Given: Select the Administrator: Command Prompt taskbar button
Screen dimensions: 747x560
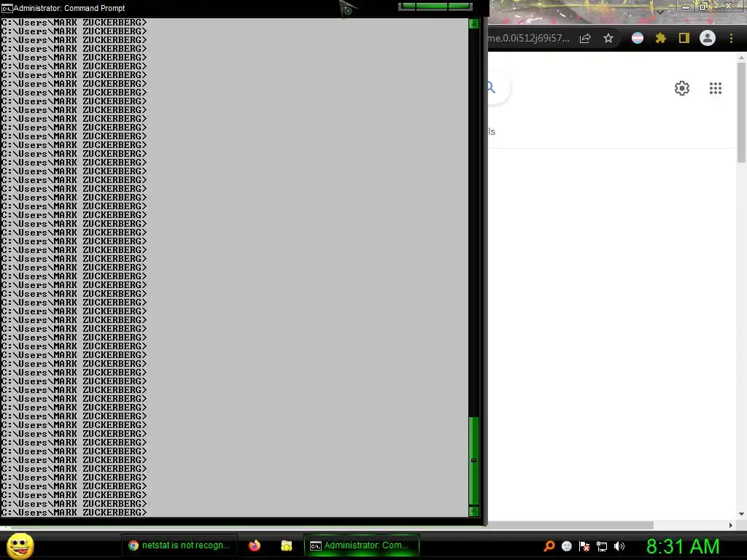Looking at the screenshot, I should [362, 545].
